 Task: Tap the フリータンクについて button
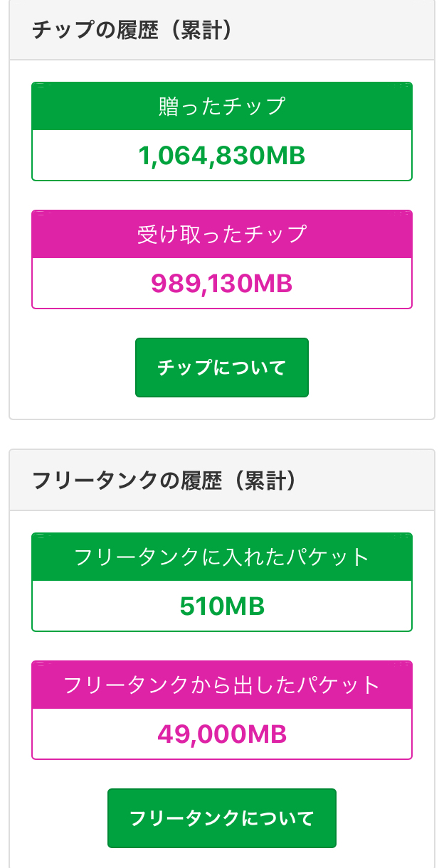coord(221,818)
